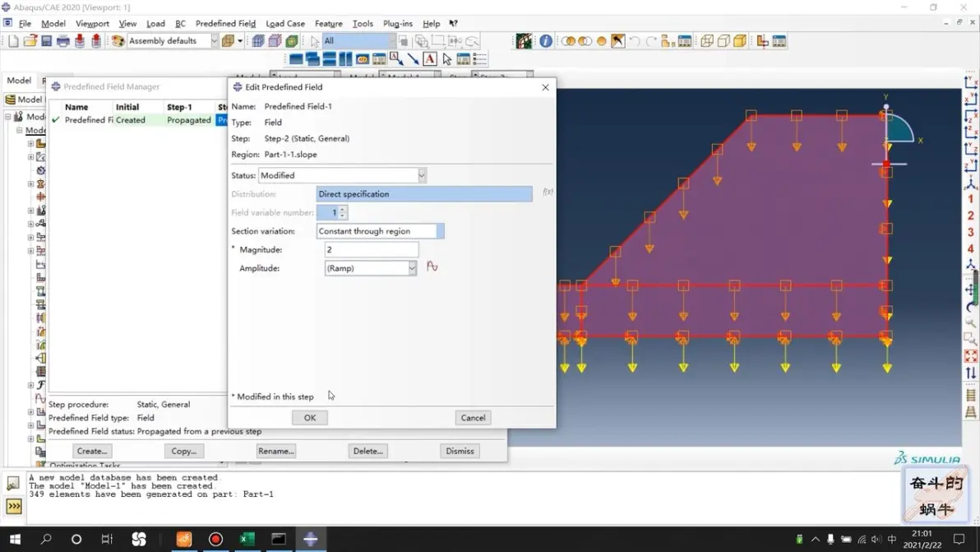Click the amplitude curve icon beside Amplitude
This screenshot has width=980, height=552.
click(x=432, y=267)
